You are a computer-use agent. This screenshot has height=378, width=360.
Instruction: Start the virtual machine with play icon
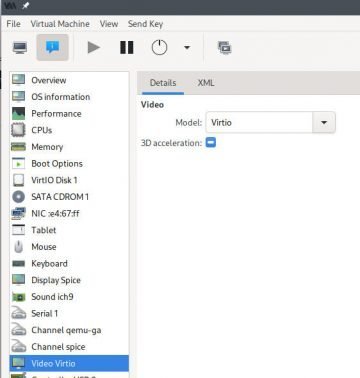point(94,47)
